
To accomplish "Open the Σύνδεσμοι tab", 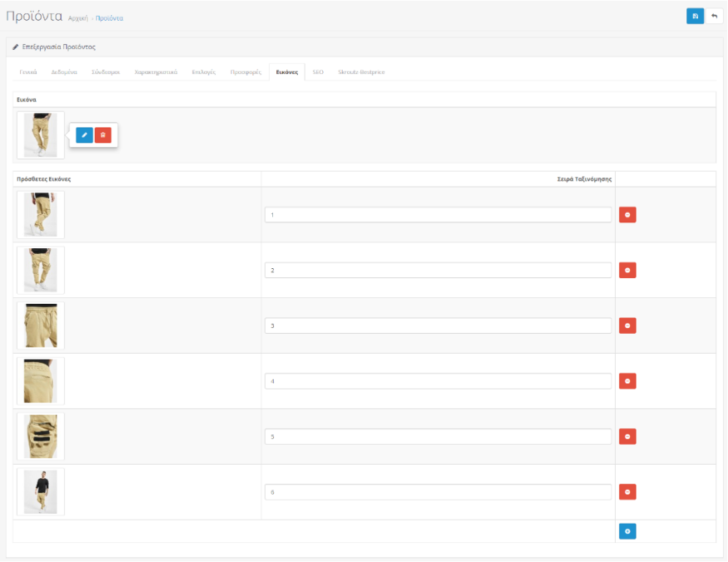I will pos(105,72).
